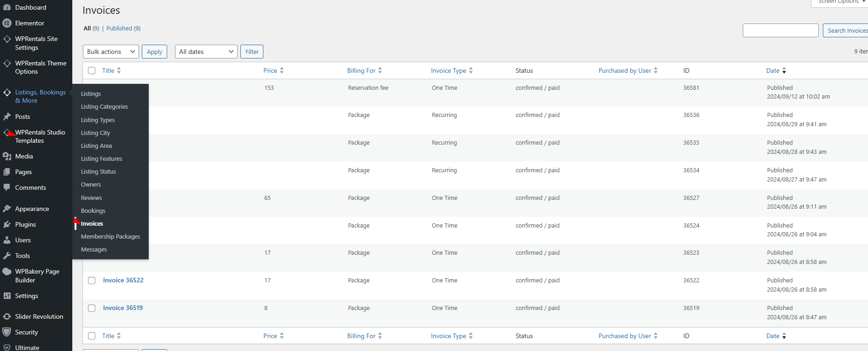
Task: Click sort arrows next to Price header
Action: coord(282,70)
